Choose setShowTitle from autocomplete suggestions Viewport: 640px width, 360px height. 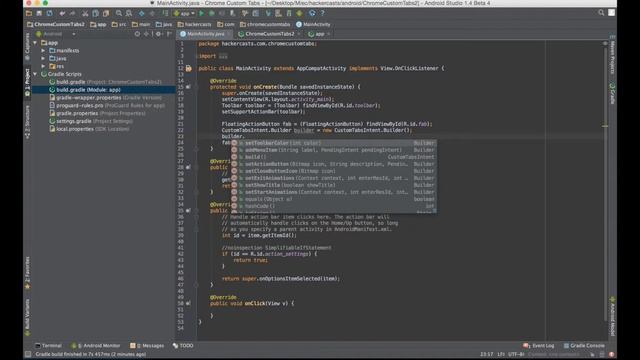[x=333, y=185]
